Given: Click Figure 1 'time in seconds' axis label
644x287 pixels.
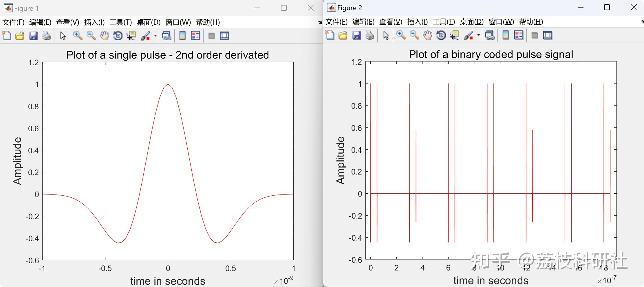Looking at the screenshot, I should [168, 281].
